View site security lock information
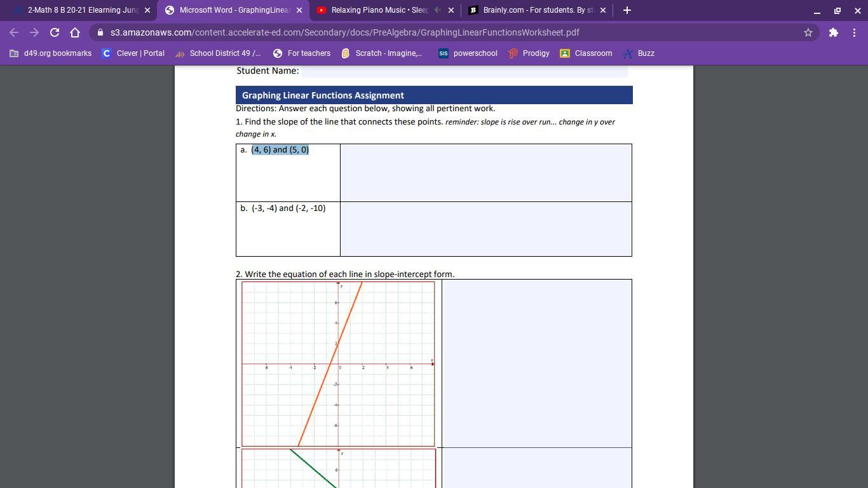The image size is (868, 488). tap(100, 32)
